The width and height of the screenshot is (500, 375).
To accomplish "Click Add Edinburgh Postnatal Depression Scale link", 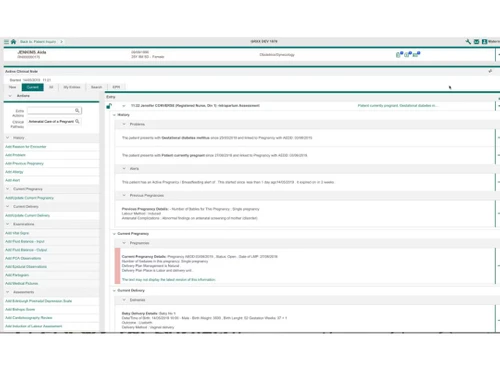I will 39,301.
